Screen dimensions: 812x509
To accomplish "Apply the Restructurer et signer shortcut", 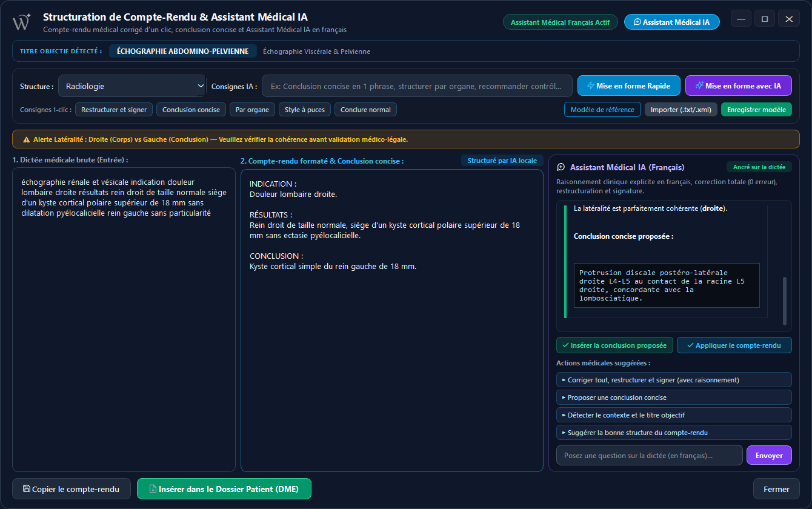I will pos(114,110).
